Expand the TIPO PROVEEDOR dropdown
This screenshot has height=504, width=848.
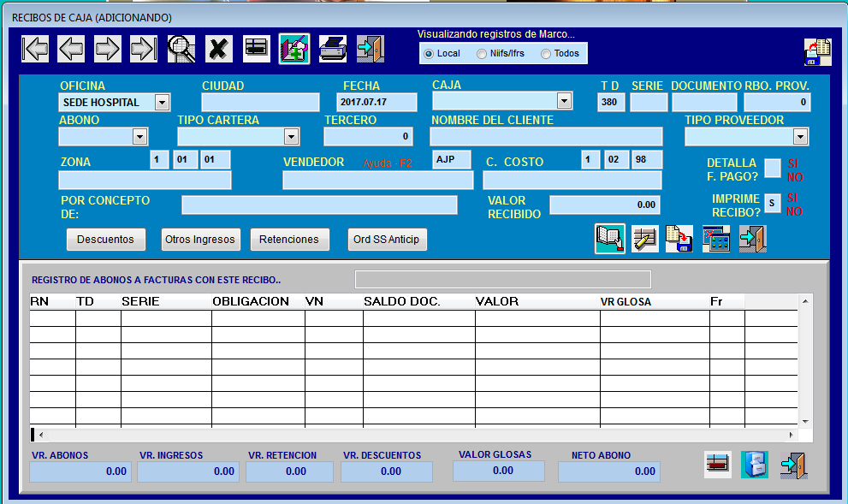point(800,136)
